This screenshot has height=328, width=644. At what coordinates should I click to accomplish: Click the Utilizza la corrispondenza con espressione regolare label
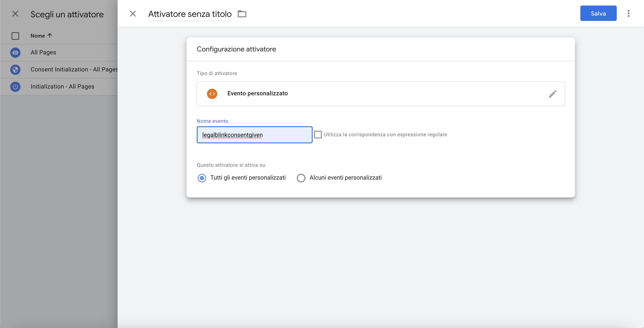pyautogui.click(x=385, y=134)
